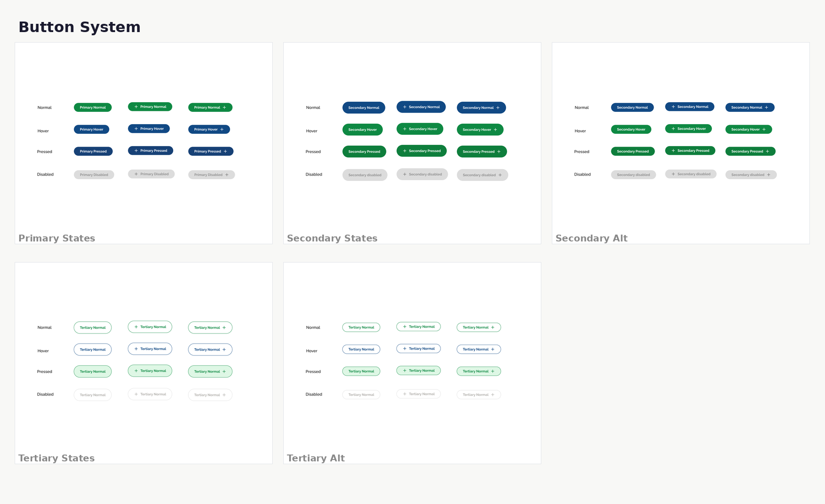
Task: Click icon-less button in Tertiary Alt Hover row
Action: (x=361, y=350)
